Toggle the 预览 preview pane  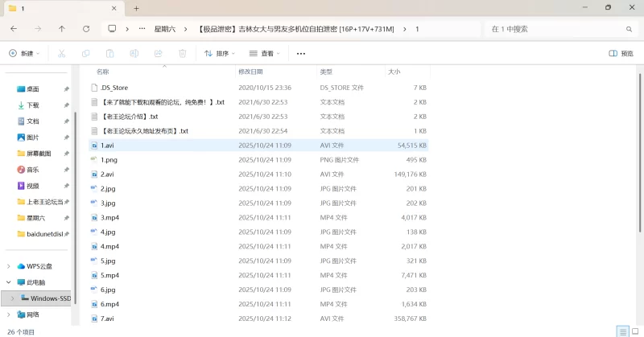[621, 53]
